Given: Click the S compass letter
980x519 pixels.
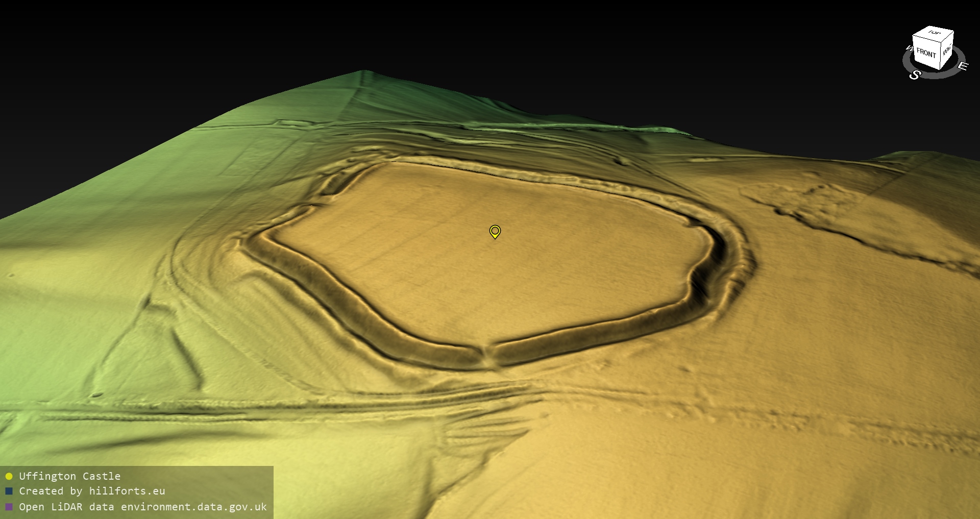Looking at the screenshot, I should tap(914, 75).
